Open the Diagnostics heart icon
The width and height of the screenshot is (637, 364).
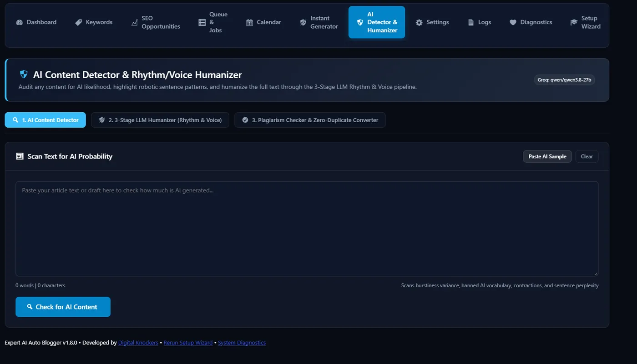coord(513,22)
